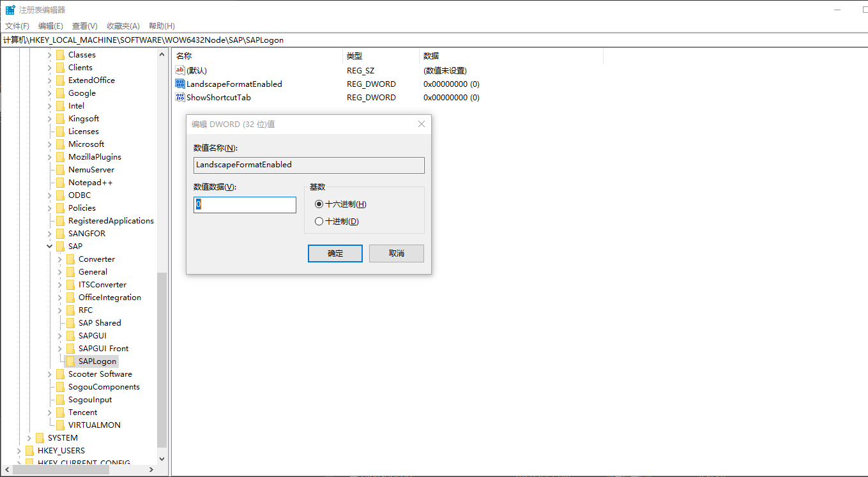Image resolution: width=868 pixels, height=477 pixels.
Task: Open the 收藏夹 menu
Action: (122, 26)
